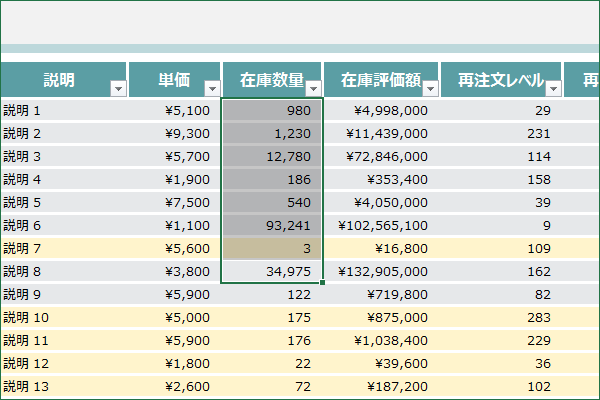Open the 説明 column filter dropdown
The width and height of the screenshot is (600, 400).
point(118,89)
